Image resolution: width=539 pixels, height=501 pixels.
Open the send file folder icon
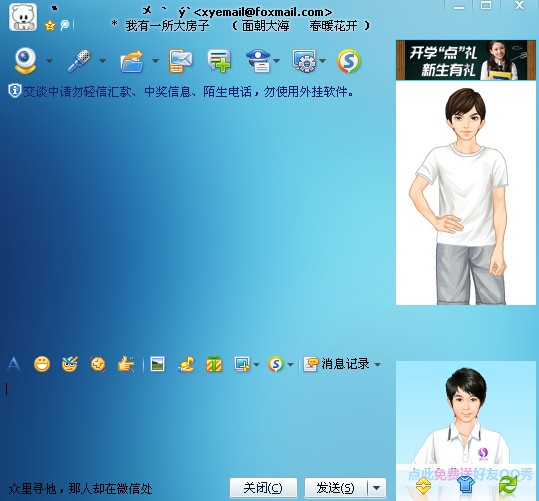132,62
